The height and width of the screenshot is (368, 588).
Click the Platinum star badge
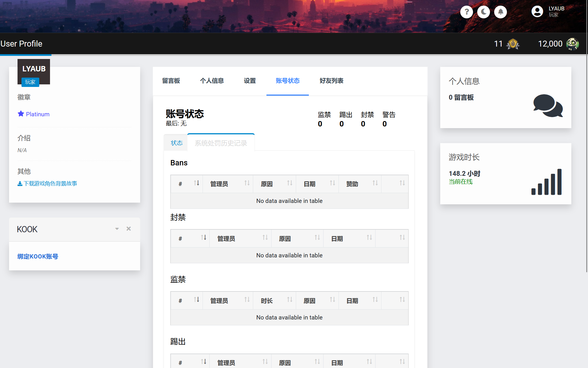click(x=34, y=114)
